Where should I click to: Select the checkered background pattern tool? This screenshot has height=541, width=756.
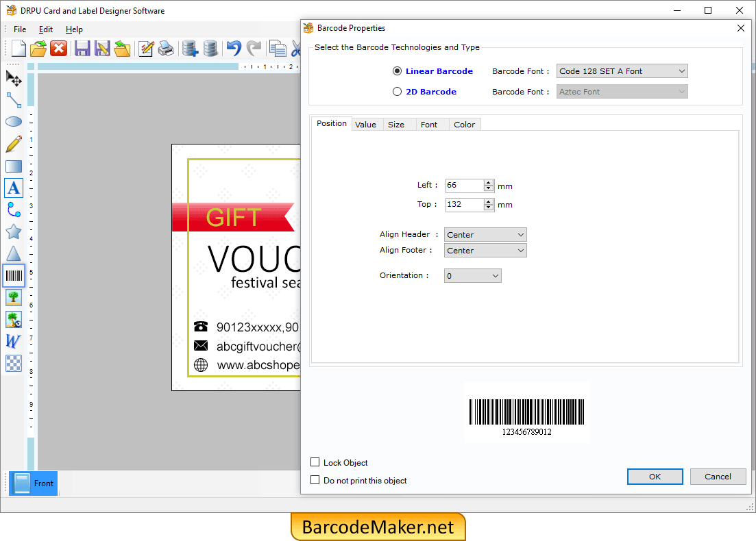[14, 363]
